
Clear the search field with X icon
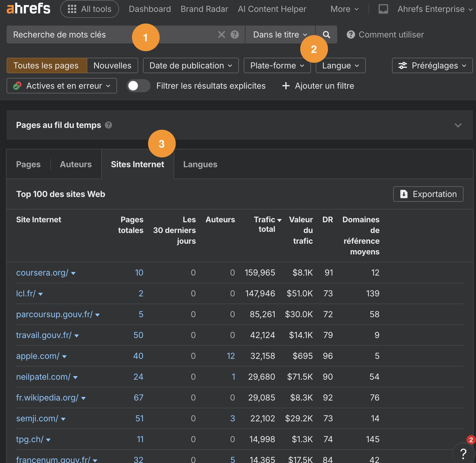click(222, 35)
